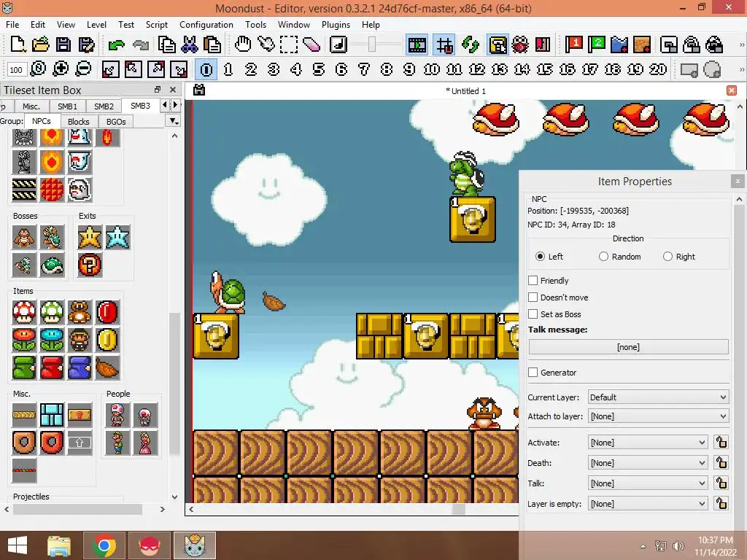Screen dimensions: 747x560
Task: Switch to section 12
Action: tap(477, 69)
